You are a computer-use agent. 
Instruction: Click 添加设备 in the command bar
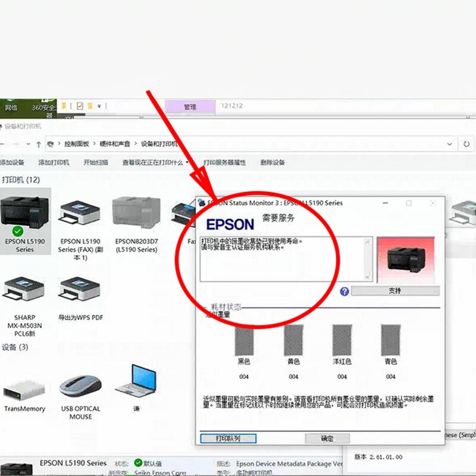tap(12, 162)
